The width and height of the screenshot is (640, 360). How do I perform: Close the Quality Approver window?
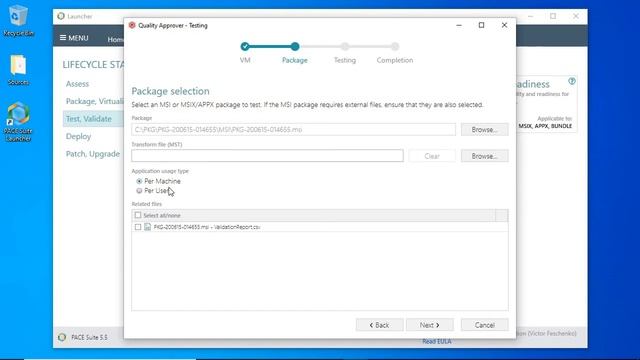(x=504, y=25)
